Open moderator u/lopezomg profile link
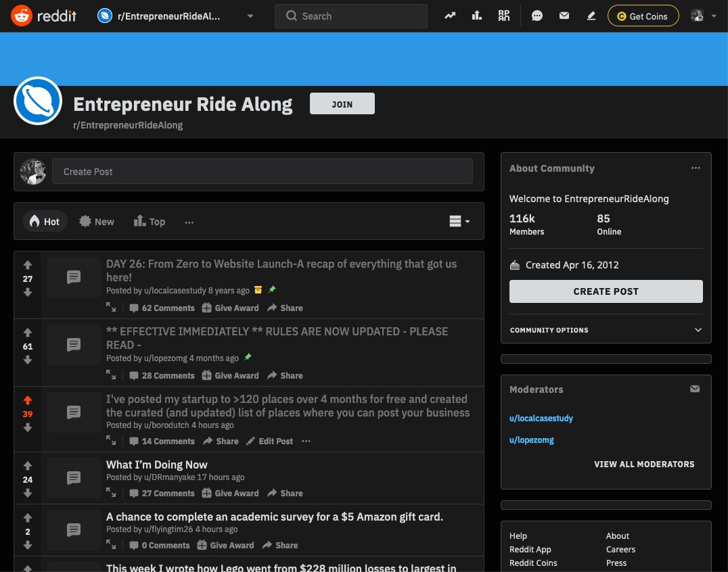728x572 pixels. click(x=532, y=439)
